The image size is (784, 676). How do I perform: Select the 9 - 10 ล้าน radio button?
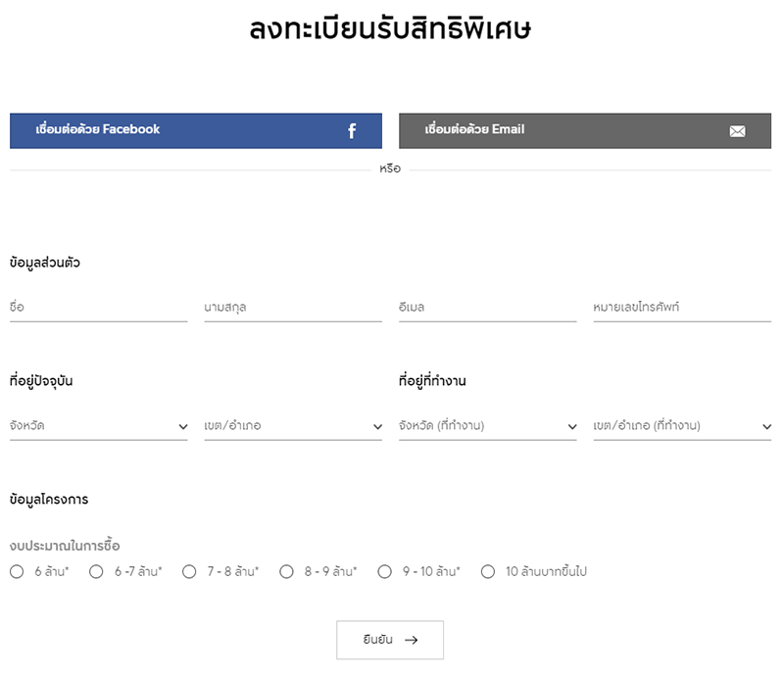click(x=384, y=571)
